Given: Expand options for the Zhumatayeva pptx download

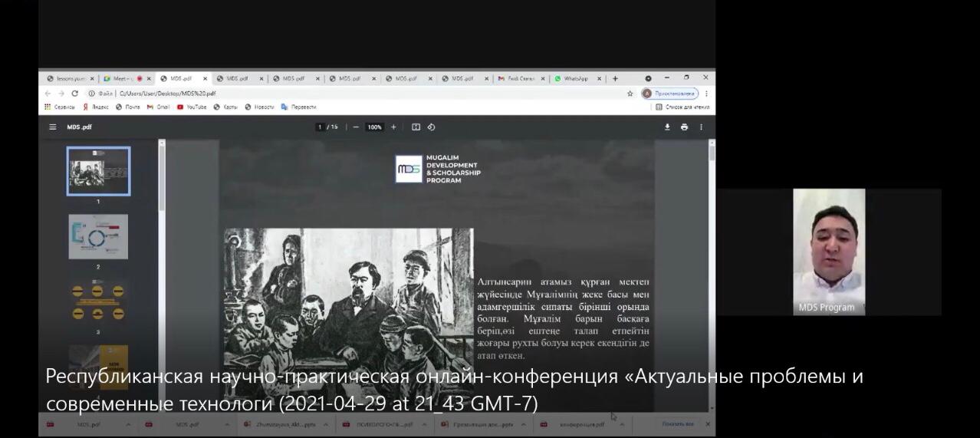Looking at the screenshot, I should [324, 424].
